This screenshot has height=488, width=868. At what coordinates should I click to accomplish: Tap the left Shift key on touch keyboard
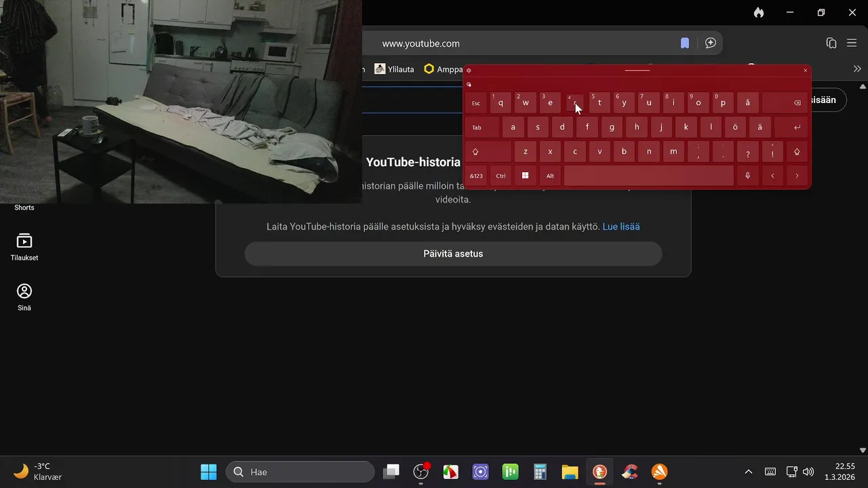coord(488,152)
